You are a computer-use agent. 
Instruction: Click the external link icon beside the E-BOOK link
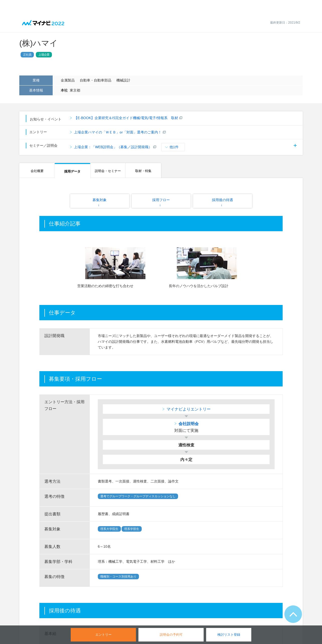[181, 118]
